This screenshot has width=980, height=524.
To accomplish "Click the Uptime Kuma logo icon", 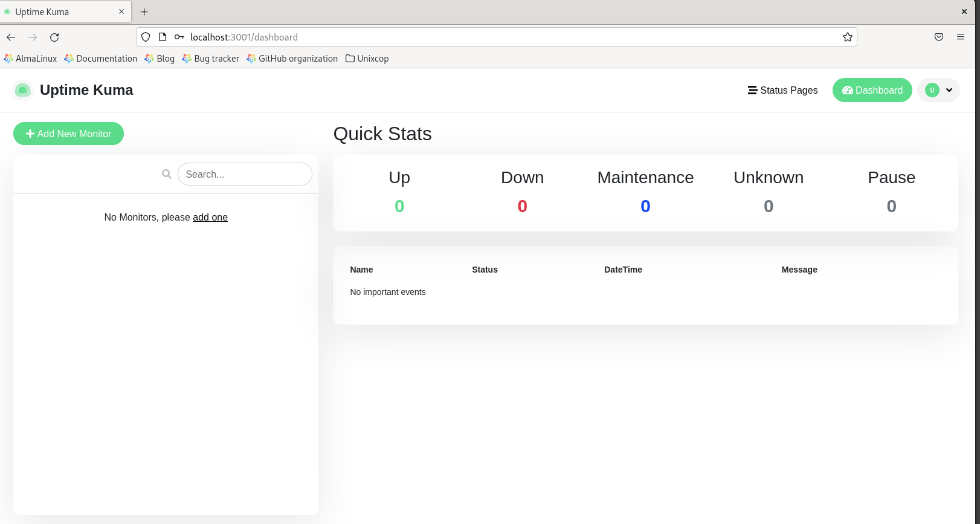I will [x=23, y=90].
